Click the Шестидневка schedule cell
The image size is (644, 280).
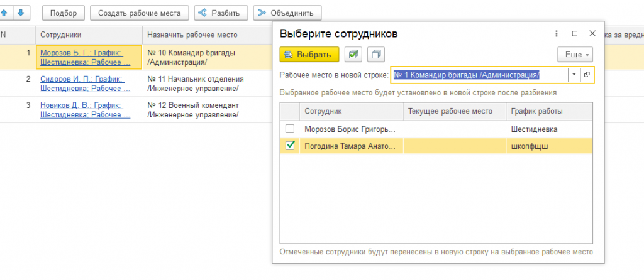point(549,129)
